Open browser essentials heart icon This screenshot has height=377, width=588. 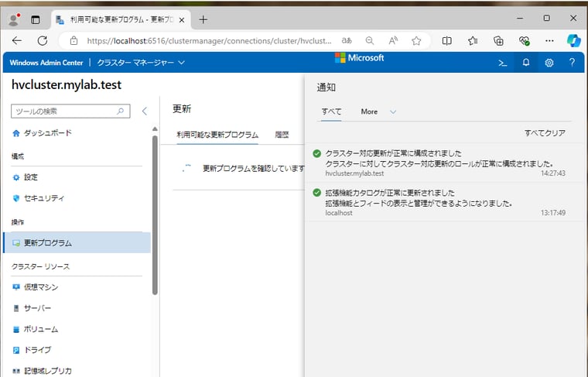pyautogui.click(x=525, y=40)
